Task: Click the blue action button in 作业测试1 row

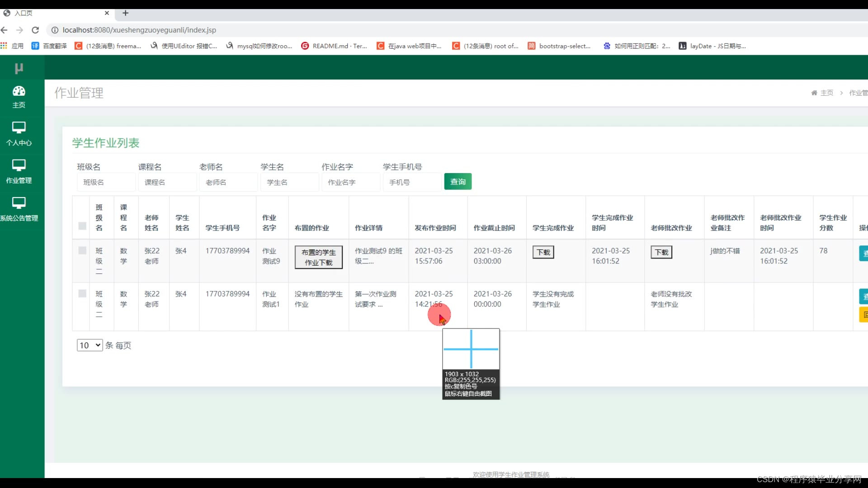Action: [863, 296]
